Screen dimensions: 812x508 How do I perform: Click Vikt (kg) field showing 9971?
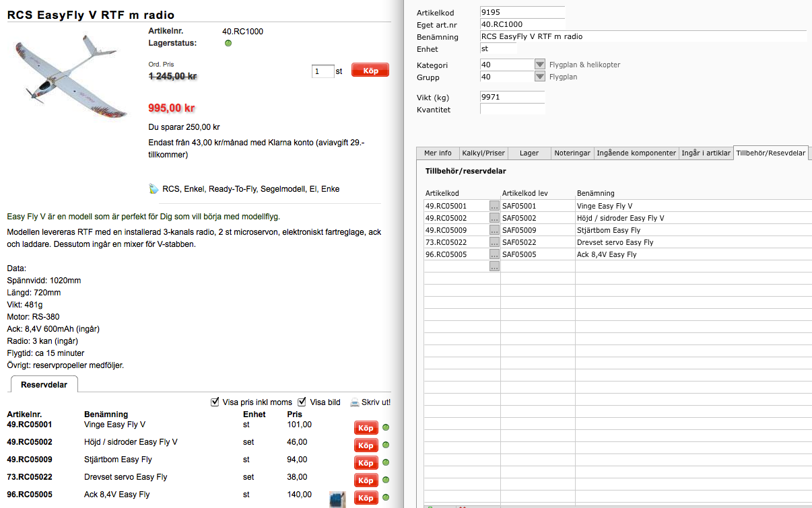pos(512,97)
